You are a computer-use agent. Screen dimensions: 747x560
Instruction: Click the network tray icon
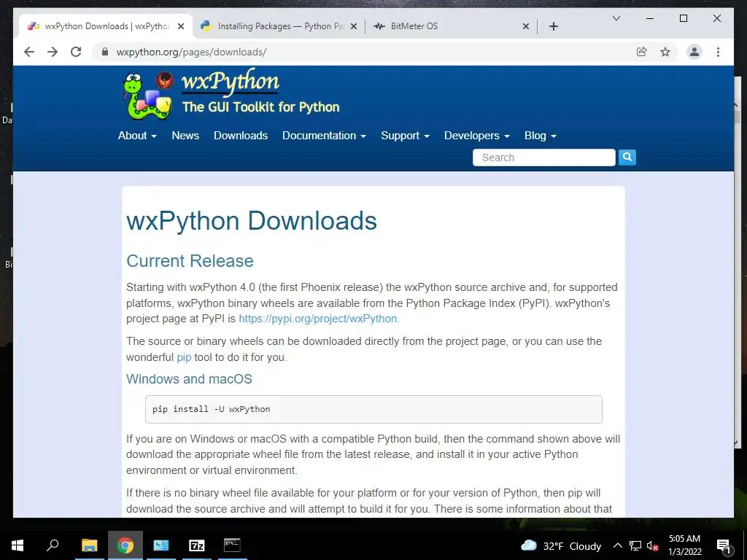pos(635,545)
